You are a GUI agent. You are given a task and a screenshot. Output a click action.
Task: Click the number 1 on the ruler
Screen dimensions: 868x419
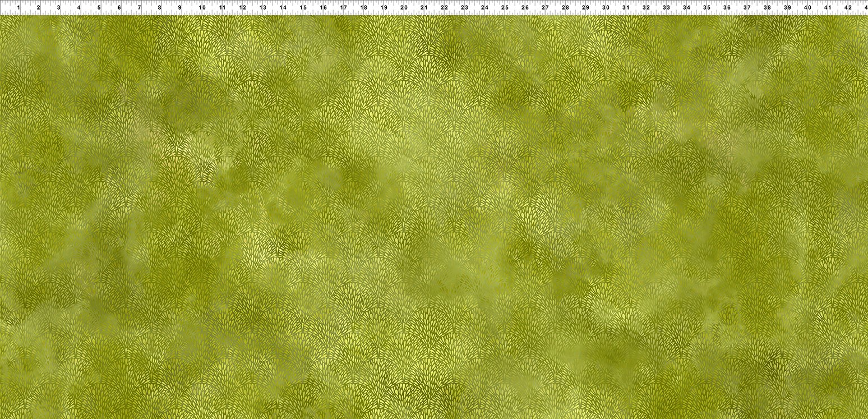coord(18,8)
